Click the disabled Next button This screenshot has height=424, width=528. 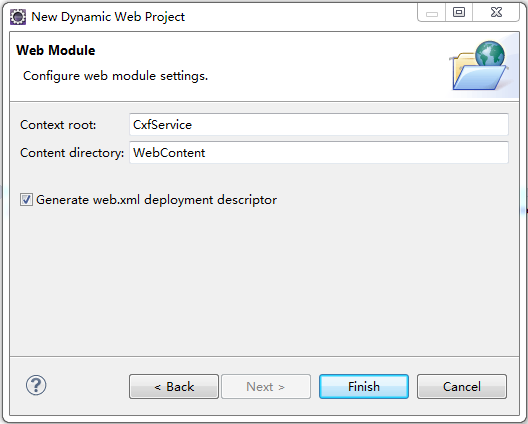[x=266, y=387]
